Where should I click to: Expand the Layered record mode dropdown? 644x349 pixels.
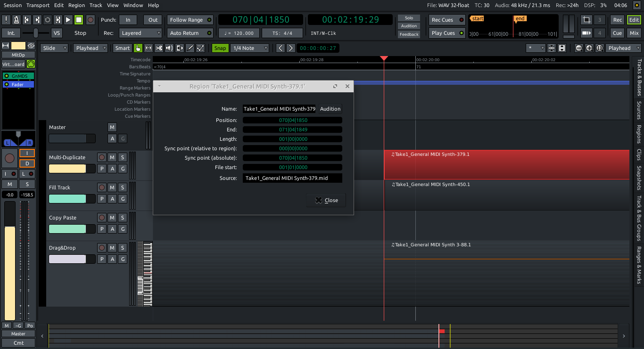click(140, 33)
